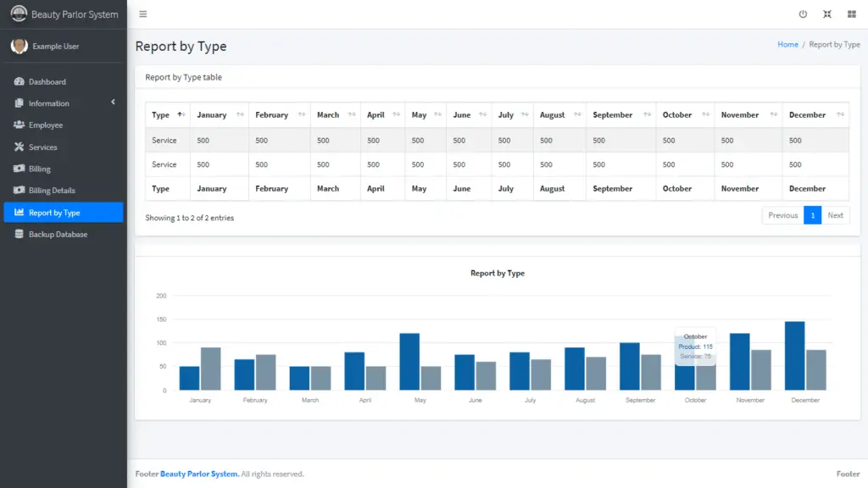Click the Billing money icon

pos(19,169)
